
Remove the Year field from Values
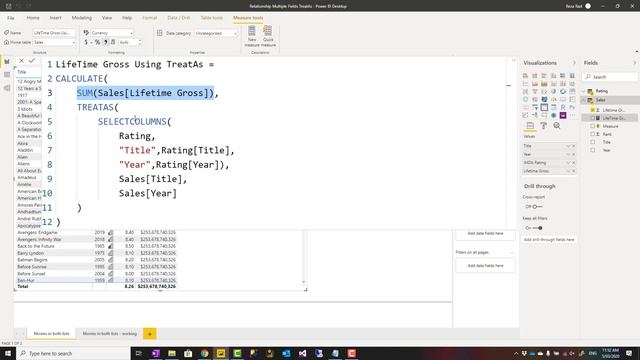click(573, 154)
